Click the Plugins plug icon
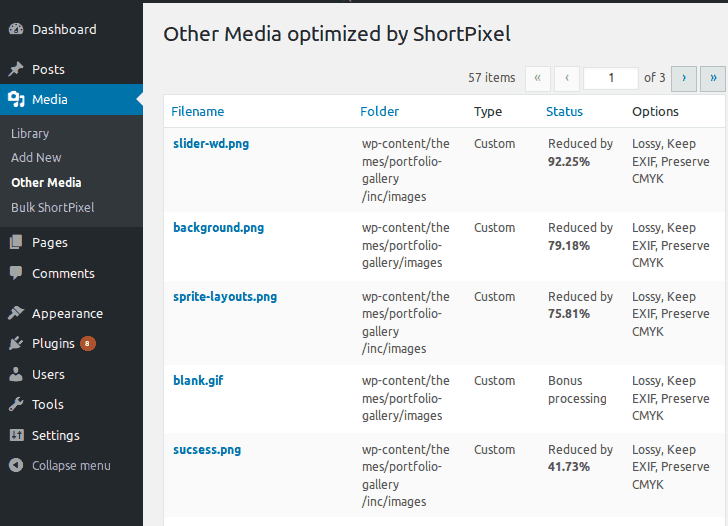 click(x=16, y=344)
